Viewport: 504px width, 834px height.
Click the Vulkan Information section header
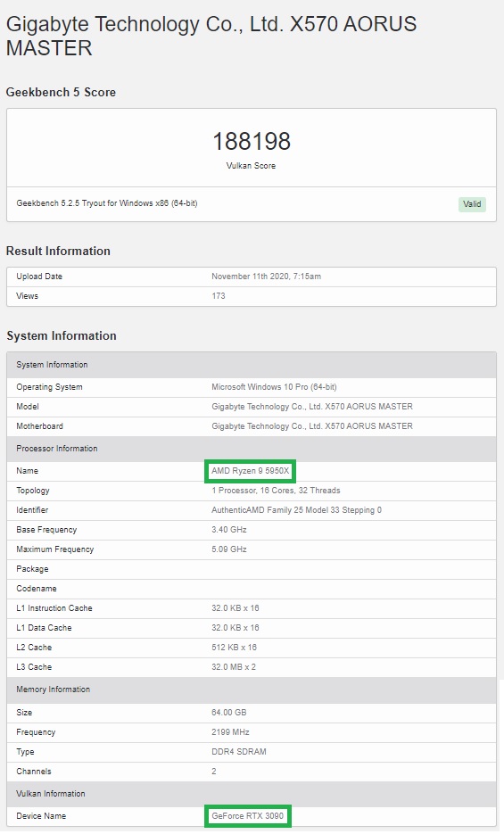252,794
